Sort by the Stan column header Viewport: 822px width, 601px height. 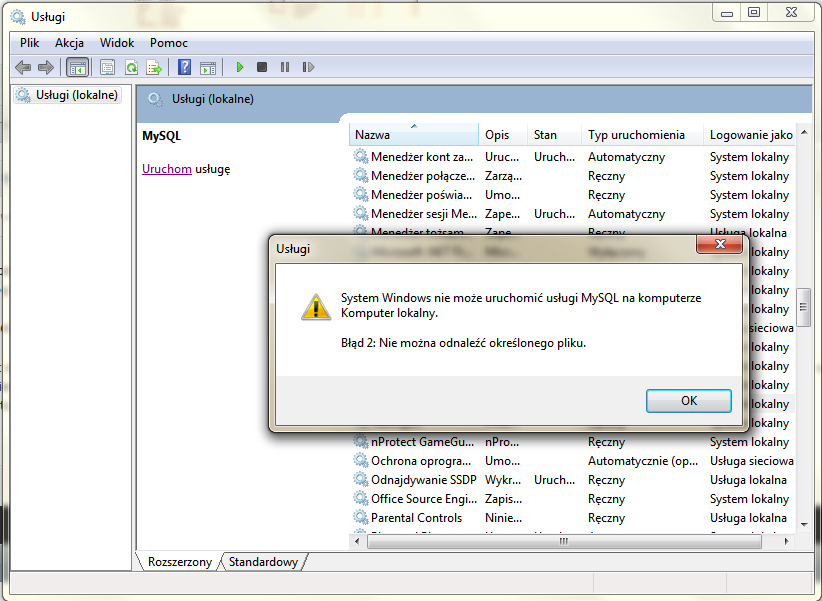555,135
